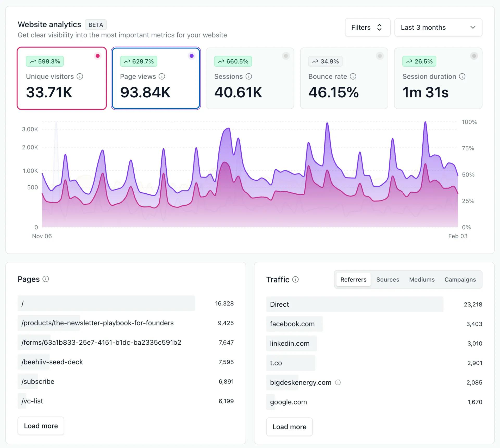Click the Sessions info icon
Image resolution: width=500 pixels, height=448 pixels.
[249, 77]
